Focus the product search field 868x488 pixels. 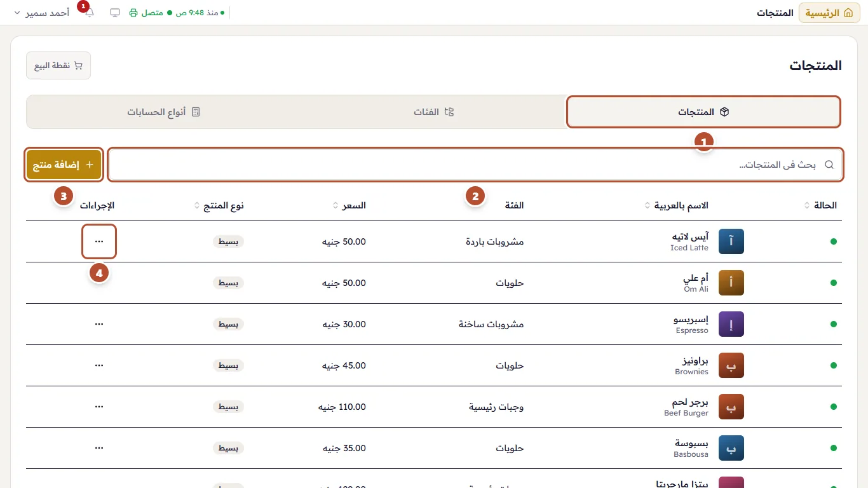click(476, 165)
